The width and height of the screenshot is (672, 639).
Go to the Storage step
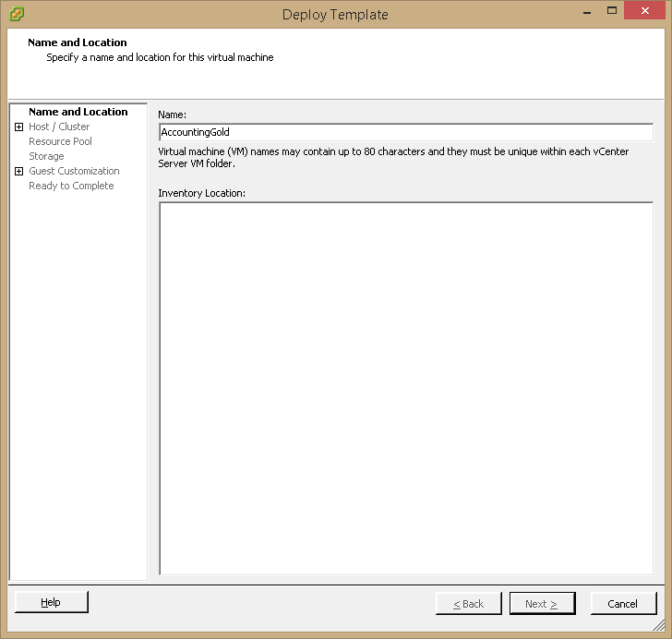(x=46, y=156)
